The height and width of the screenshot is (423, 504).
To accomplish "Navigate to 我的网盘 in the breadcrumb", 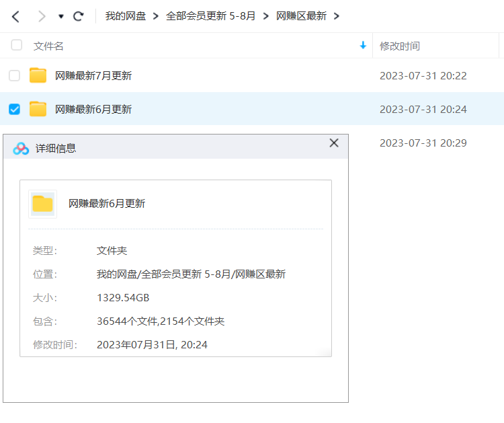I will tap(126, 16).
